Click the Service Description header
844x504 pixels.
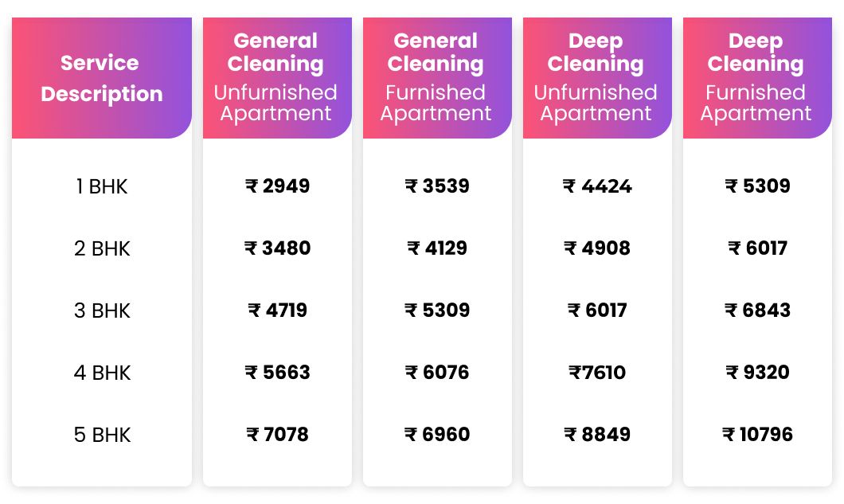(102, 78)
